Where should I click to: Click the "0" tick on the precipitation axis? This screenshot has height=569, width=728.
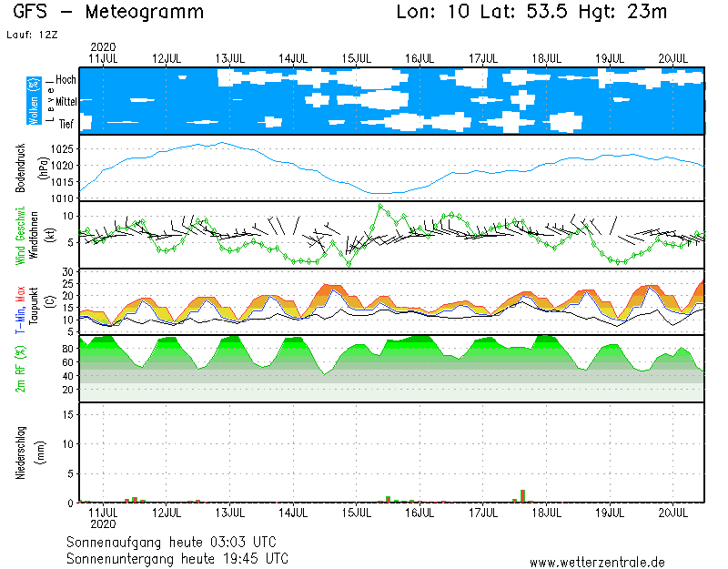[71, 503]
